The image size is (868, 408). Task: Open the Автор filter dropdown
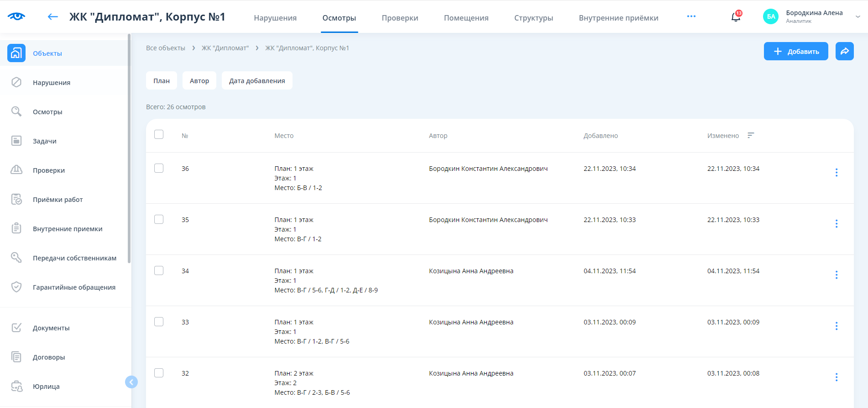[199, 81]
